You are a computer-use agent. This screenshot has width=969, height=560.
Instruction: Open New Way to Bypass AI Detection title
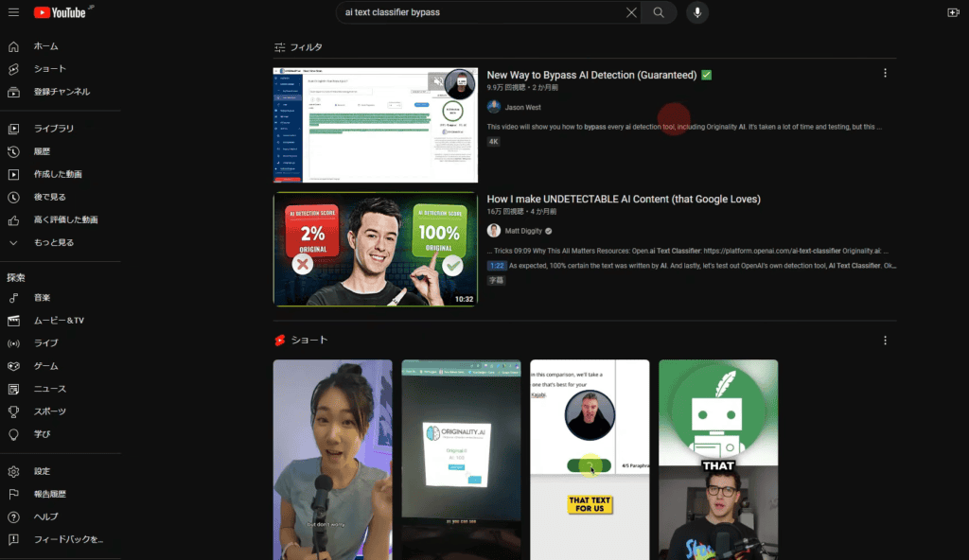point(591,75)
